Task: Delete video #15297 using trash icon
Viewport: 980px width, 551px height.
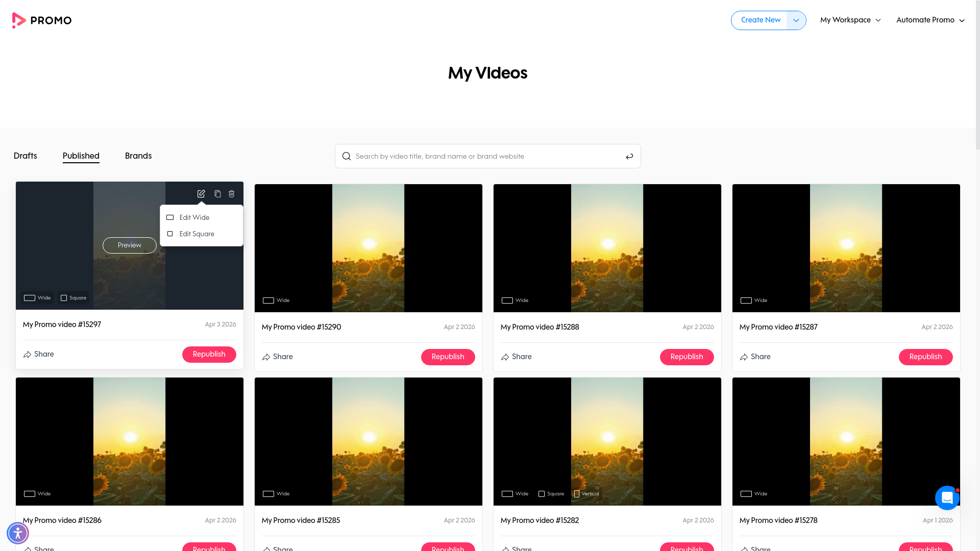Action: (x=232, y=194)
